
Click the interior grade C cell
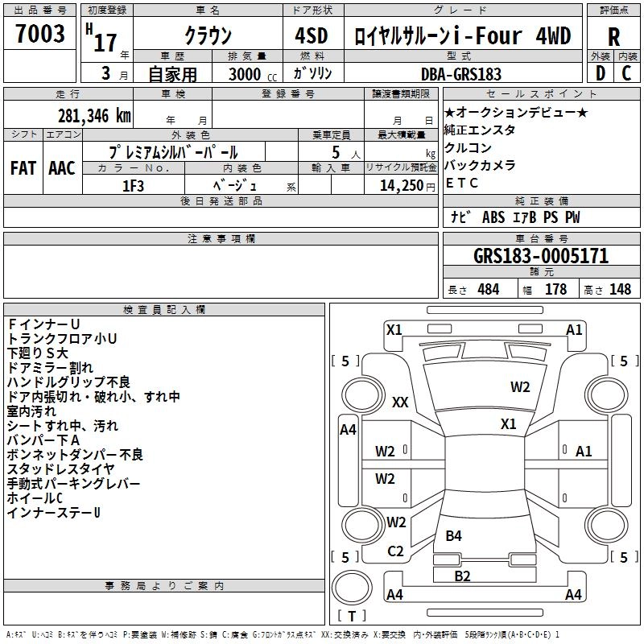click(x=627, y=73)
